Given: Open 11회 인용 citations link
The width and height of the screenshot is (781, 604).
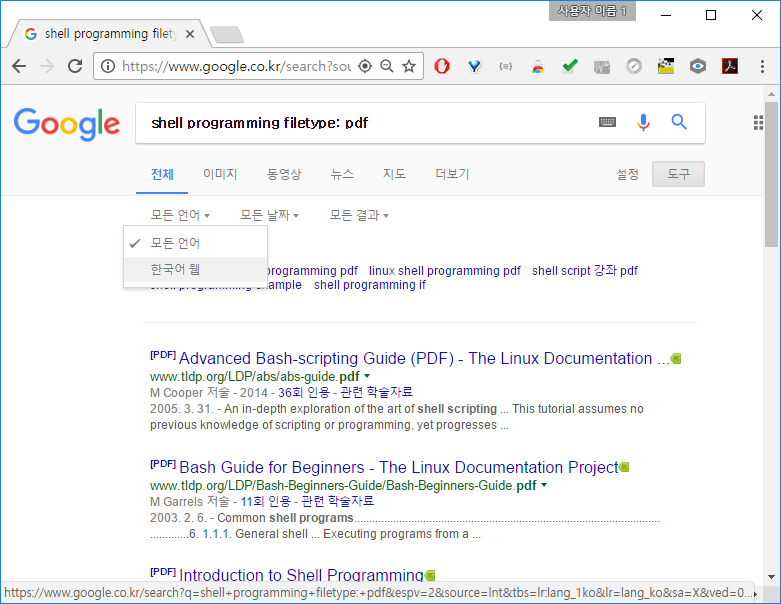Looking at the screenshot, I should tap(265, 501).
